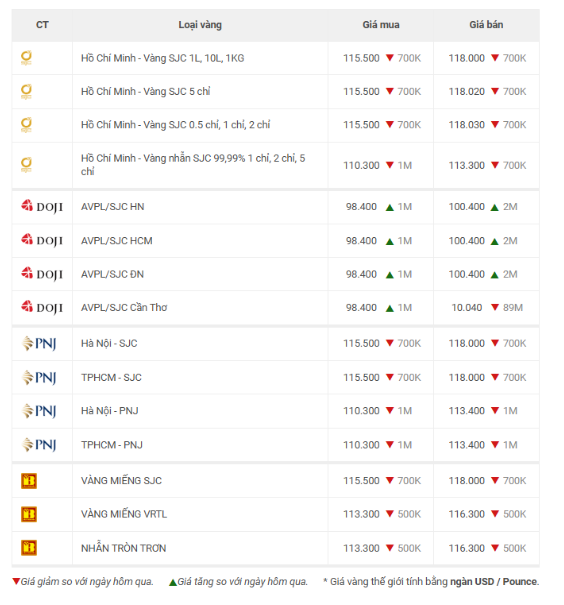
Task: Click the PNJ logo in Hà Nội - SJC row
Action: (x=39, y=343)
